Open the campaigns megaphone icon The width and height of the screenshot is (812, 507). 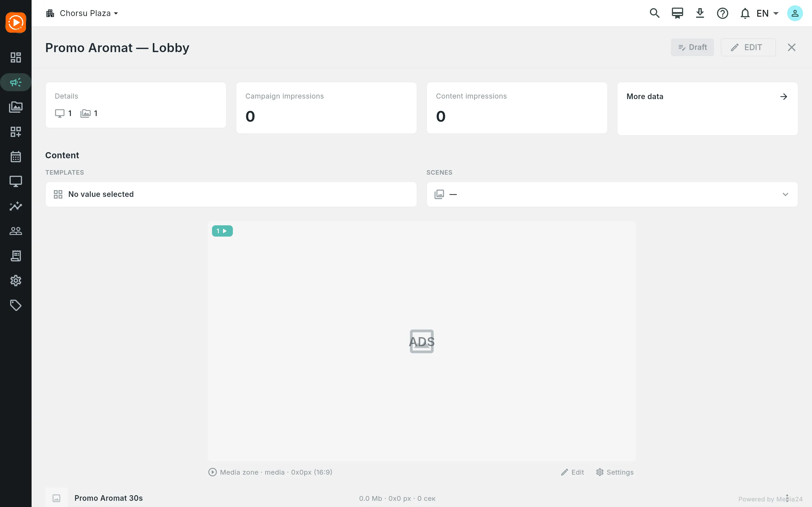(x=16, y=82)
